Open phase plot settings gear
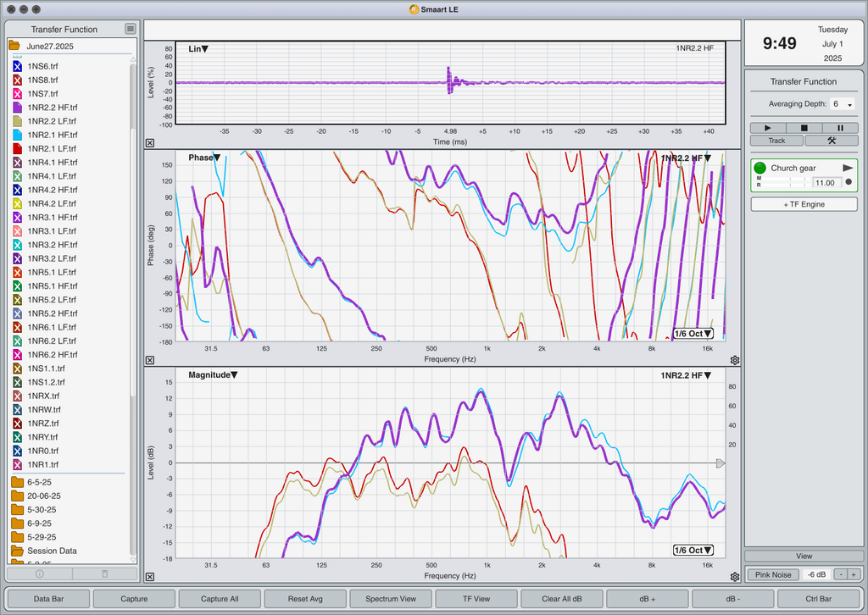The image size is (868, 615). (735, 360)
